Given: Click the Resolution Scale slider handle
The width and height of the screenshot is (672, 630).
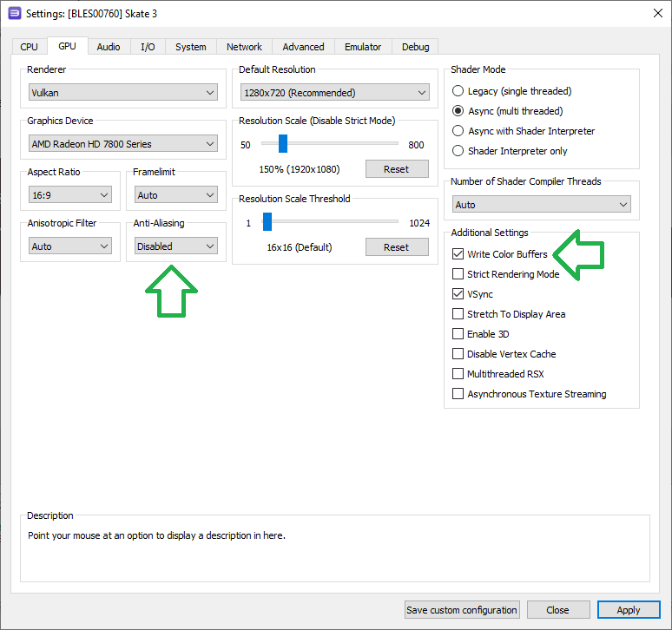Looking at the screenshot, I should pos(283,143).
